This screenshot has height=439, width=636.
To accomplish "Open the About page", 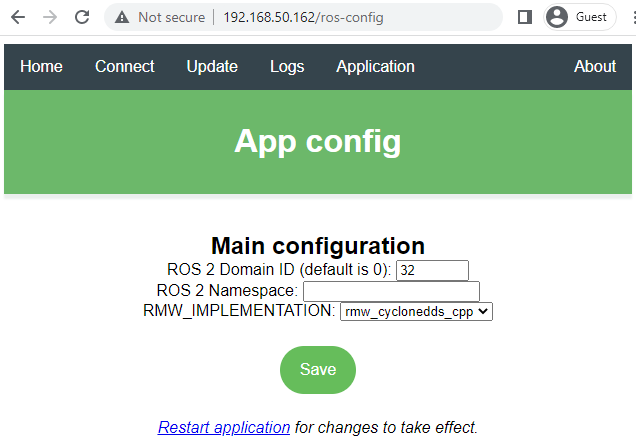I will pyautogui.click(x=594, y=67).
